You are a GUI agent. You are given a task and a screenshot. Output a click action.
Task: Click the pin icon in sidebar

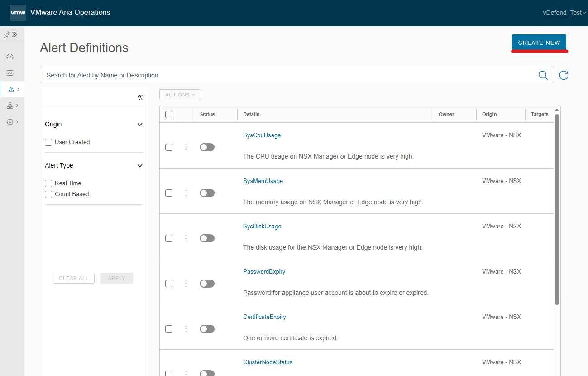(7, 34)
